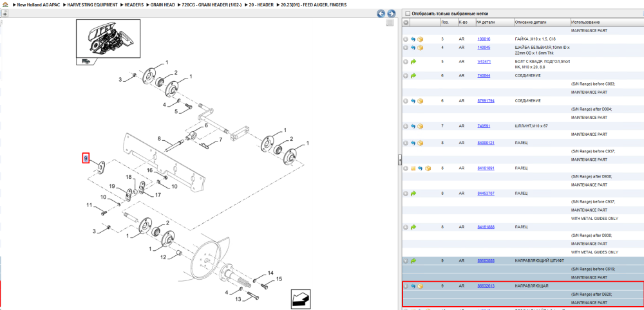Click description 'НАПРАВЛЯЮЩИЙ ШТИФТ'
The width and height of the screenshot is (644, 310).
(539, 260)
